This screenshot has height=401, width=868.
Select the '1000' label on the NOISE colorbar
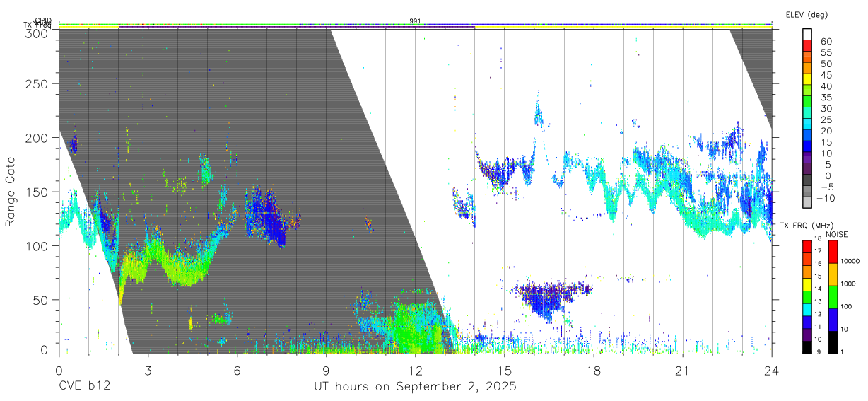tap(848, 284)
